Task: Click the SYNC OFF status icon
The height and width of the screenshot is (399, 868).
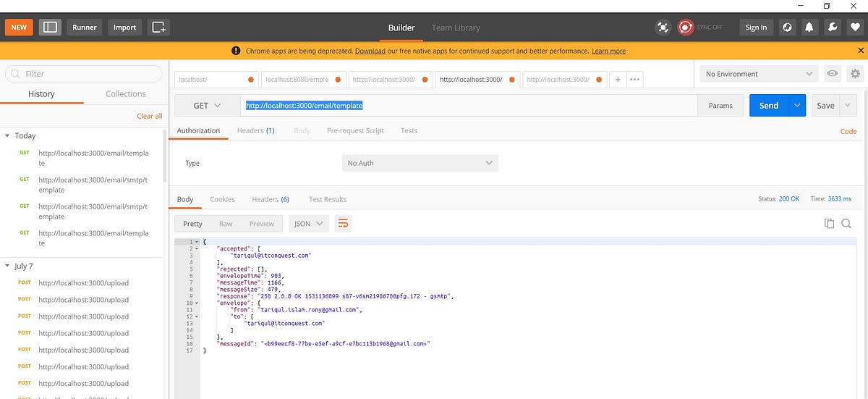Action: pos(685,28)
